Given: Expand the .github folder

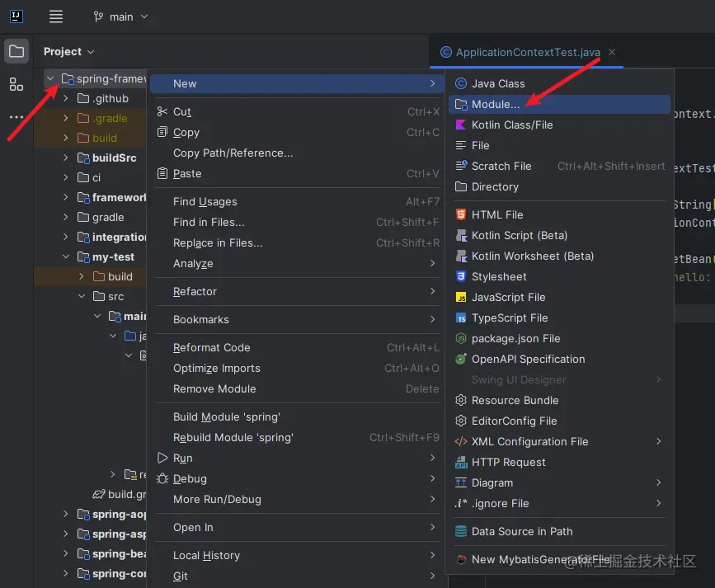Looking at the screenshot, I should 65,98.
